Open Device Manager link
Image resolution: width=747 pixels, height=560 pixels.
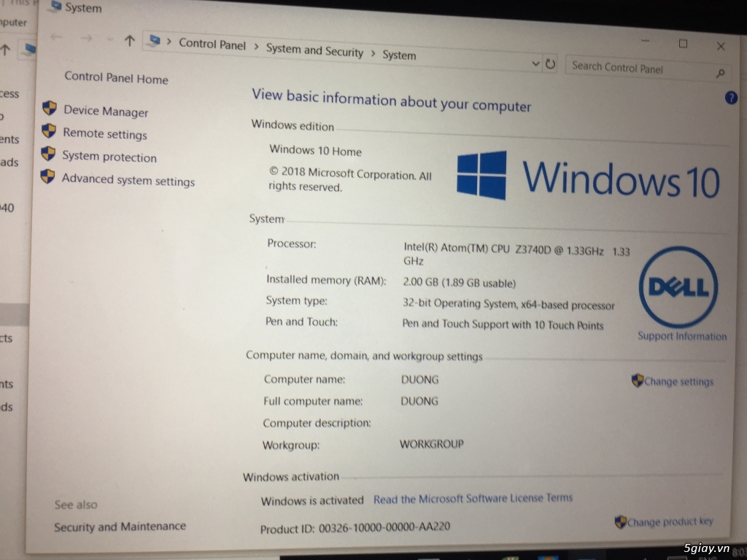106,112
